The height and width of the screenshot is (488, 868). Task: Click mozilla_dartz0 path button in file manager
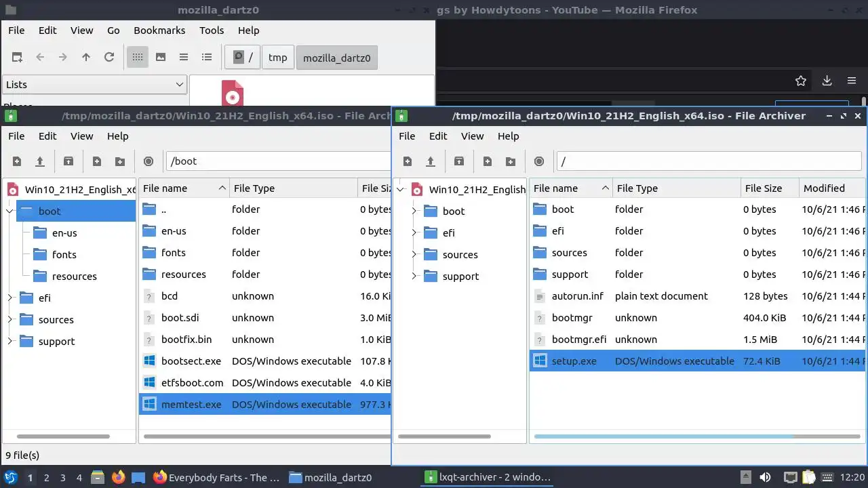pyautogui.click(x=336, y=58)
